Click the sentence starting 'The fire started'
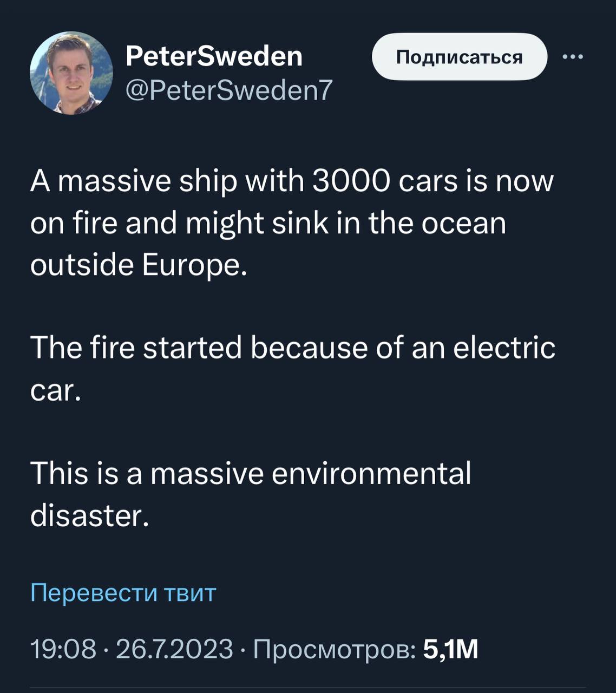 292,348
